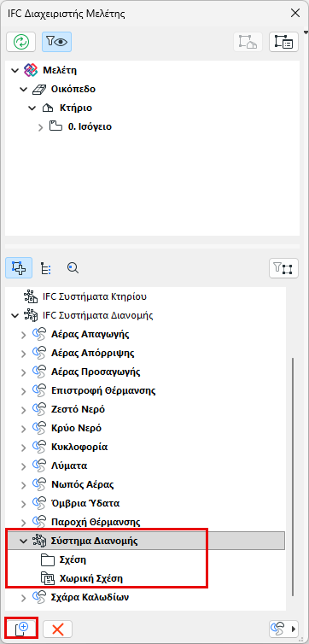This screenshot has height=644, width=309.
Task: Click the assignments list vertical scrollbar
Action: pyautogui.click(x=293, y=476)
